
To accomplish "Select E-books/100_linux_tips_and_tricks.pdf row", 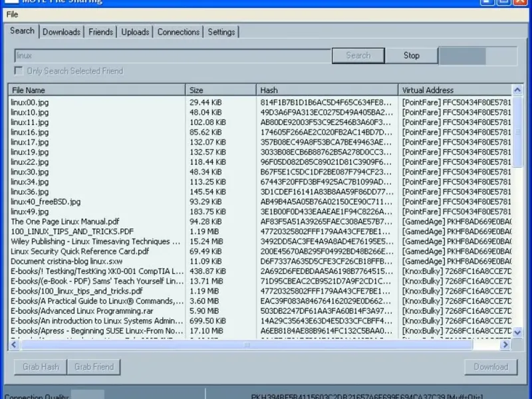I will point(260,291).
